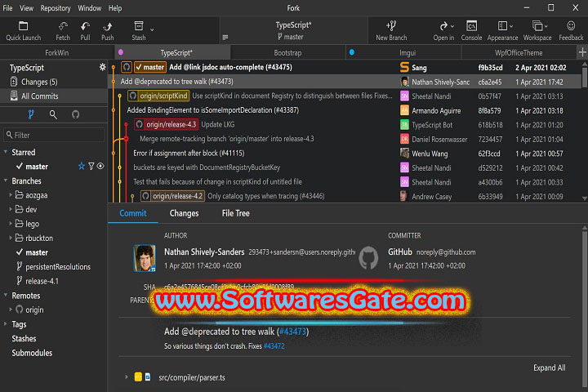Toggle the filter on starred master

coord(91,166)
